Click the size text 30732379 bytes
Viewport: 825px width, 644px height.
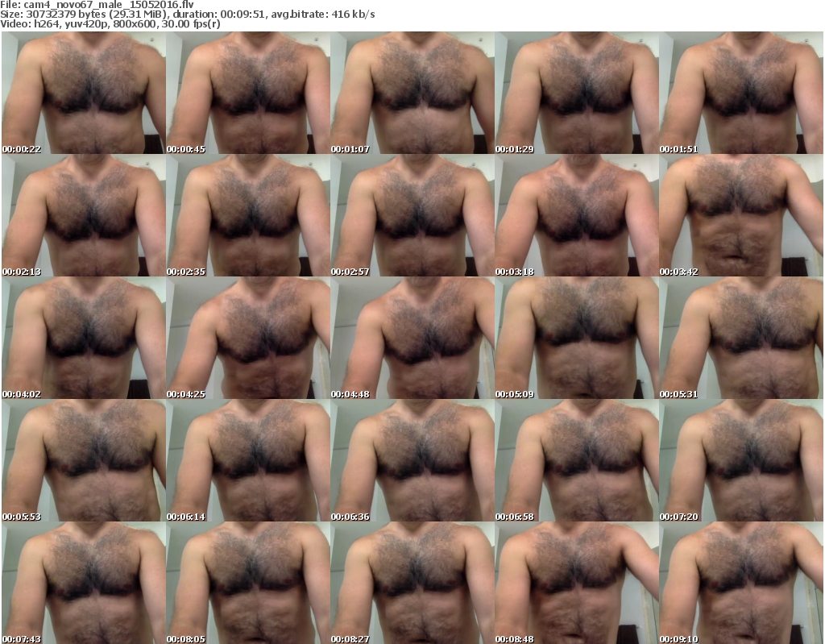(x=66, y=15)
